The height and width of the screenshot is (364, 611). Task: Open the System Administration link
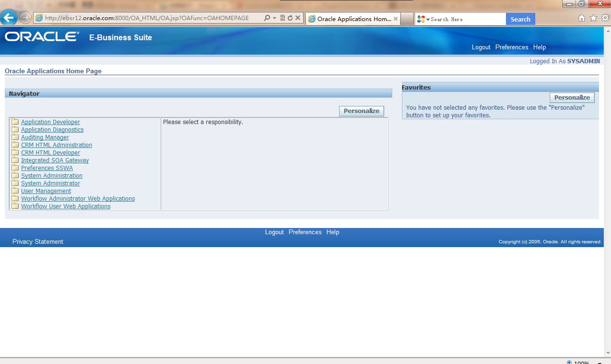coord(52,176)
